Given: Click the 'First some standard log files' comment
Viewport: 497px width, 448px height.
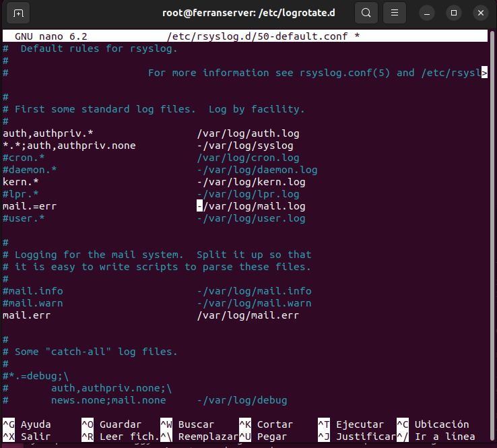Looking at the screenshot, I should click(154, 109).
